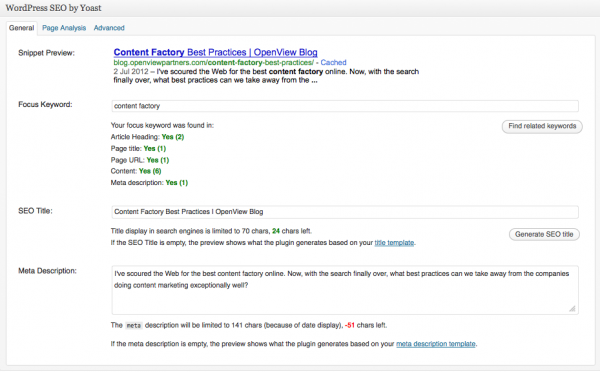Click the Page URL: Yes (1) result
600x372 pixels.
click(140, 160)
